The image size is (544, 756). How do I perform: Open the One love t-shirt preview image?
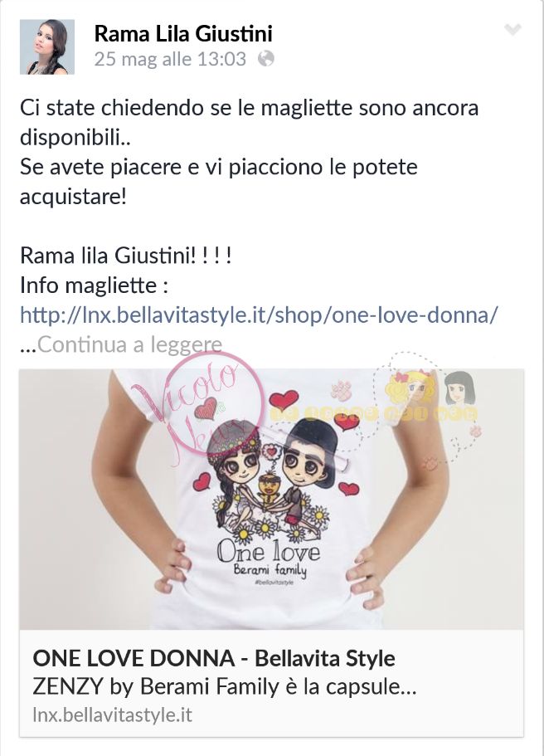tap(271, 499)
